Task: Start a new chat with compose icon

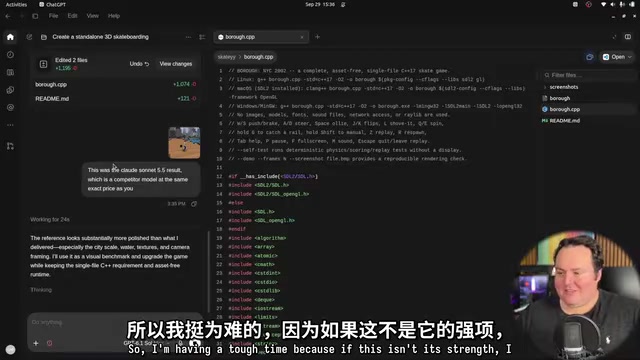Action: [x=29, y=37]
